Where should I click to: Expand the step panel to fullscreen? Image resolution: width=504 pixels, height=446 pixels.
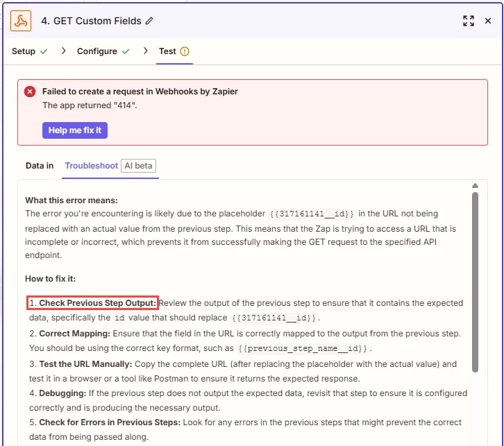coord(469,21)
